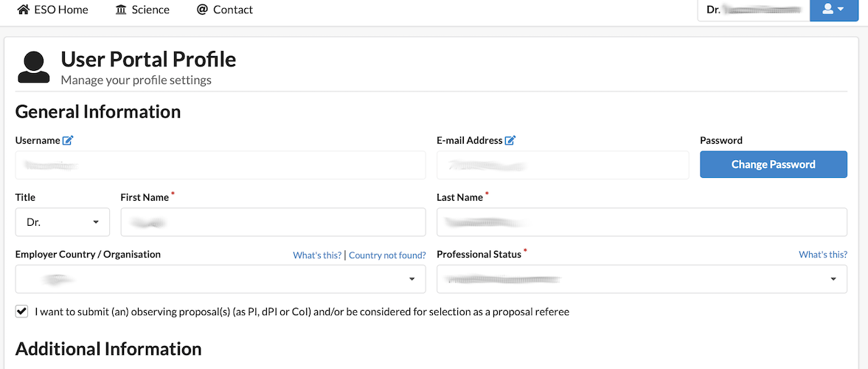
Task: Click the Science institution icon
Action: tap(121, 10)
